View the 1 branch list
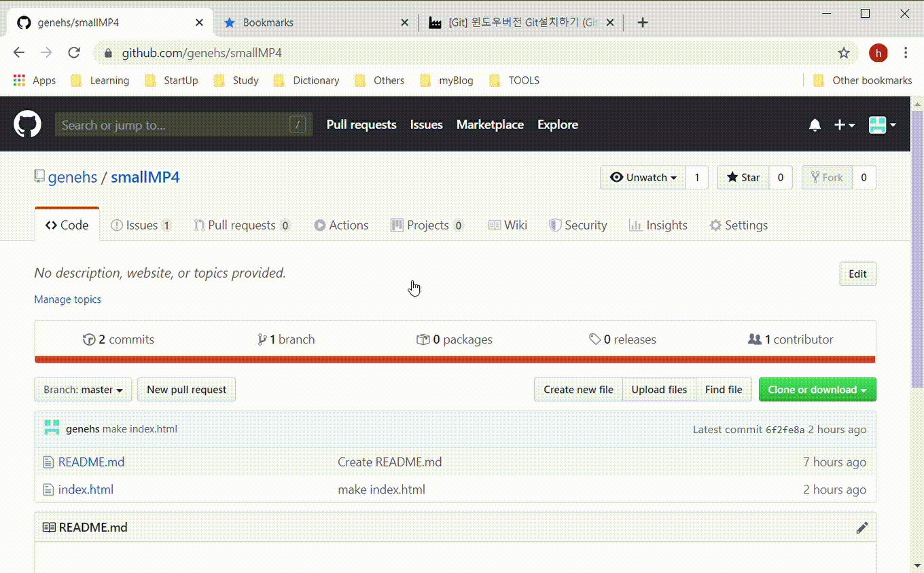This screenshot has width=924, height=573. (x=286, y=339)
